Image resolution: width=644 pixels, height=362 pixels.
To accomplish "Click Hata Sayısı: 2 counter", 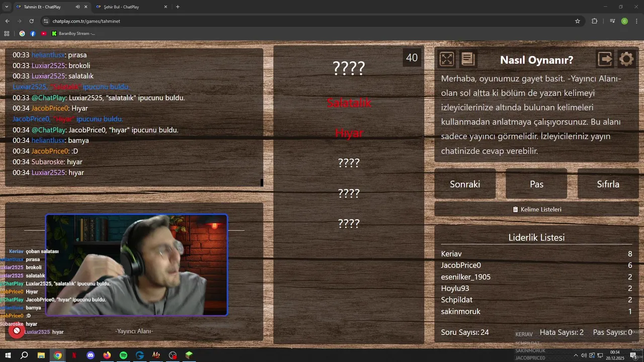I will pos(561,332).
